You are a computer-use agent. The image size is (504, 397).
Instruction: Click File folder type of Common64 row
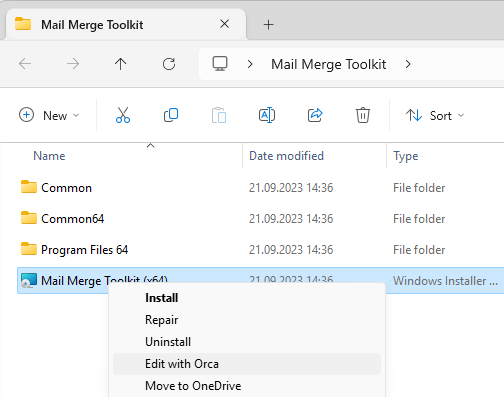[x=419, y=219]
